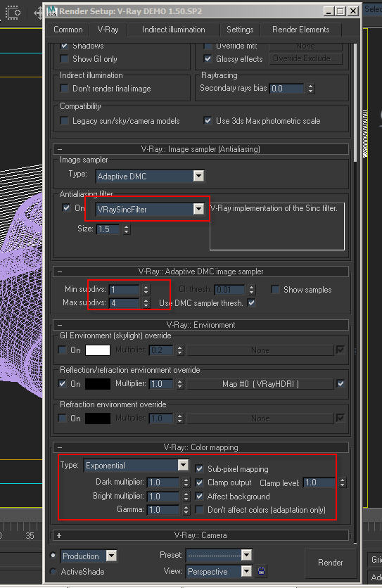Screen dimensions: 382x588
Task: Collapse V-Ray Environment rollout
Action: click(x=201, y=325)
